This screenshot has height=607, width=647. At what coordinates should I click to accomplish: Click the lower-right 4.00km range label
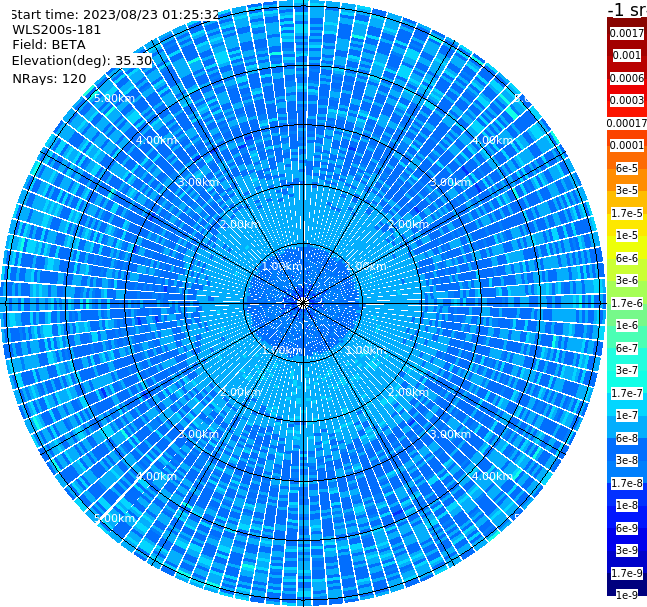[x=493, y=476]
